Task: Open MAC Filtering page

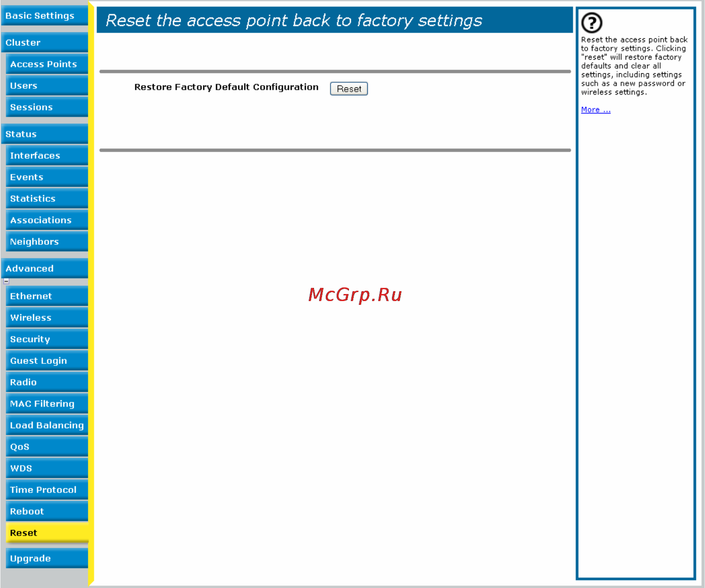Action: tap(47, 404)
